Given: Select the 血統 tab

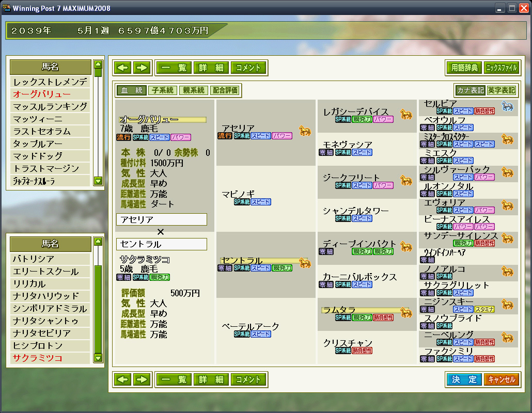Looking at the screenshot, I should point(132,90).
